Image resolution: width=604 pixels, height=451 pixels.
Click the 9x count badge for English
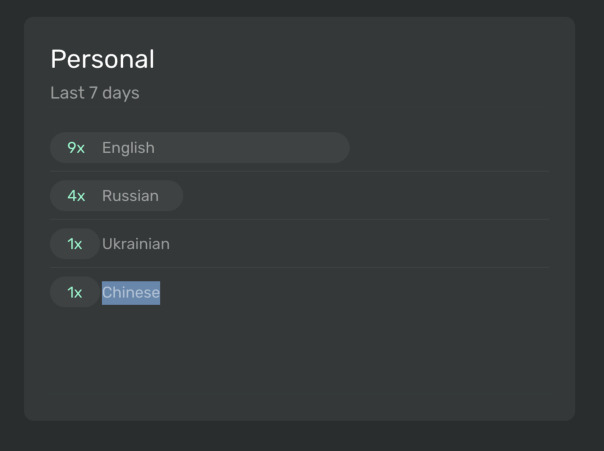point(76,148)
